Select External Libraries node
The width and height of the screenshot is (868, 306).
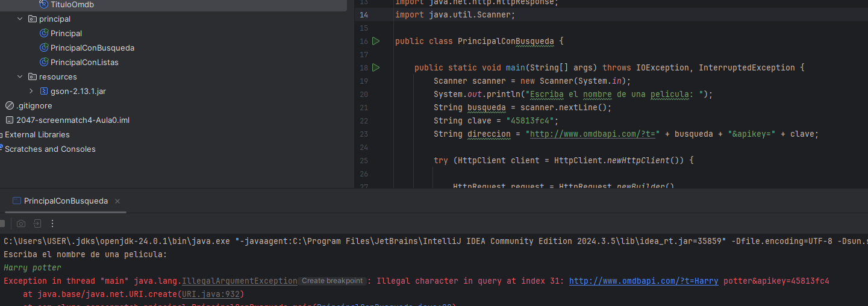pos(37,134)
